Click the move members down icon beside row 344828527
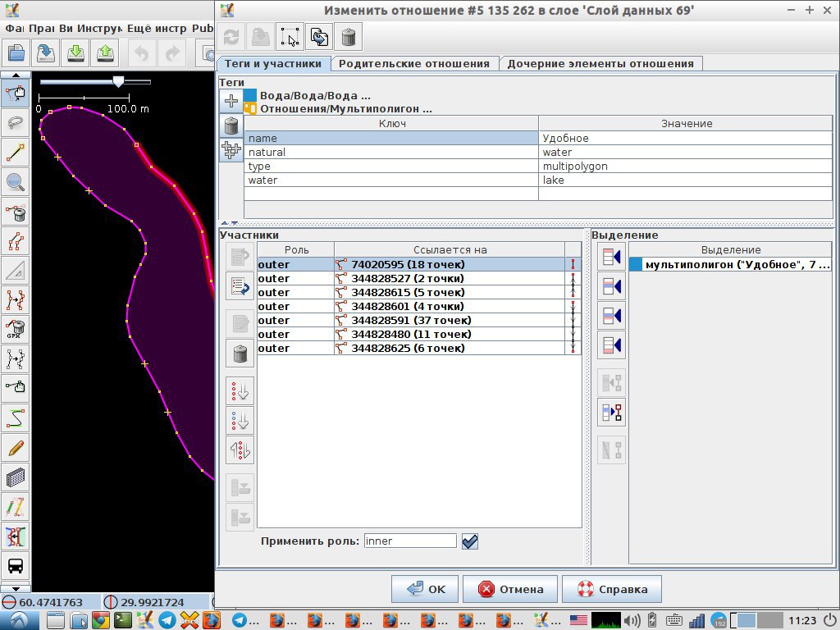Screen dimensions: 840x630 [x=240, y=286]
